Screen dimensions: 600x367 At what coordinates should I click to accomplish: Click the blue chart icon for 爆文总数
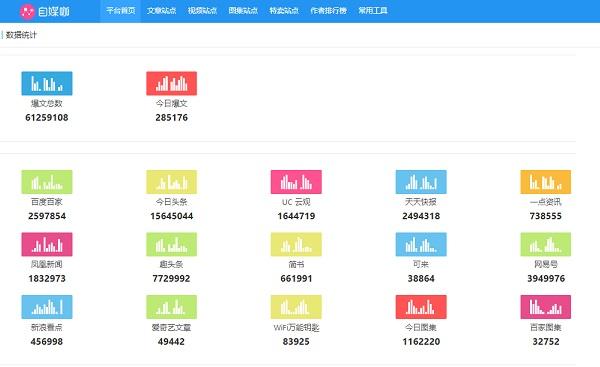[47, 83]
